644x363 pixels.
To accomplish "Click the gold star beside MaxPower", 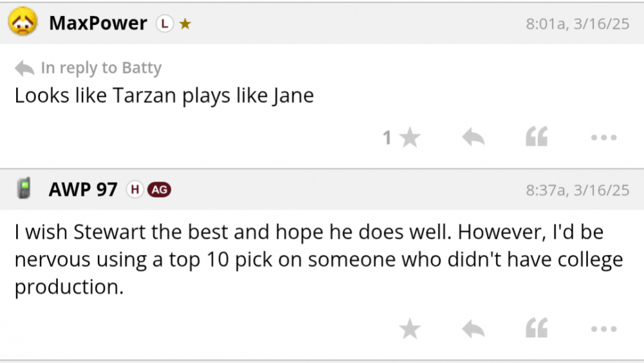I will click(x=185, y=24).
